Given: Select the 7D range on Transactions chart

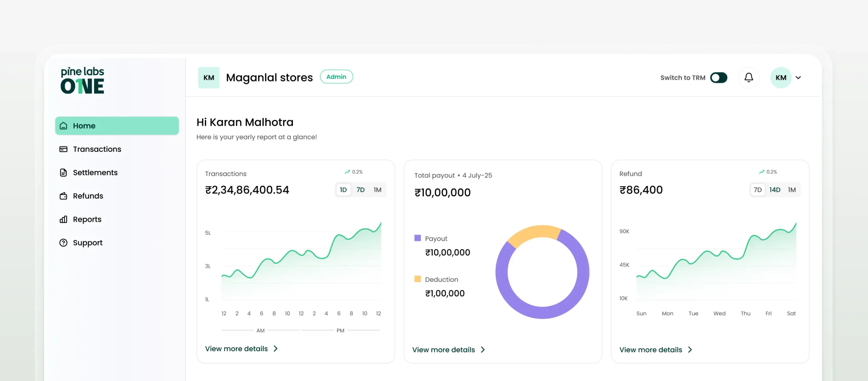Looking at the screenshot, I should (360, 190).
